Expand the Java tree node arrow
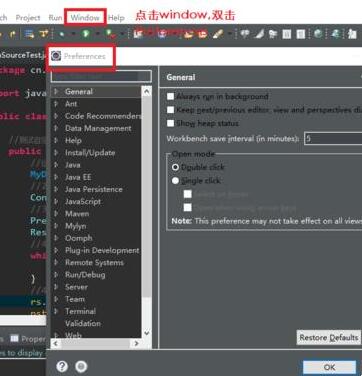362x376 pixels. (56, 165)
